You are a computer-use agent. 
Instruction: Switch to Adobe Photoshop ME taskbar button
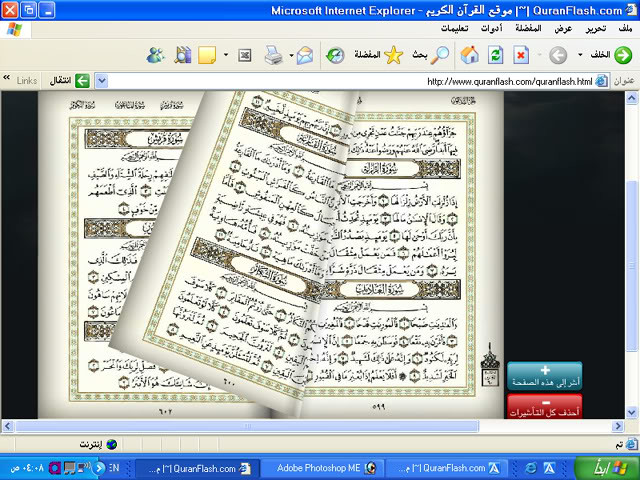click(322, 468)
